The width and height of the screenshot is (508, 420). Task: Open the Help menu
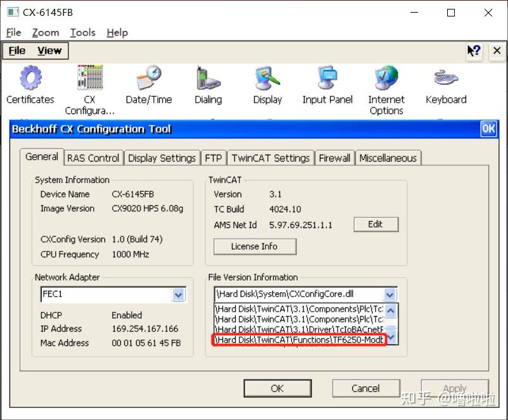(x=117, y=32)
